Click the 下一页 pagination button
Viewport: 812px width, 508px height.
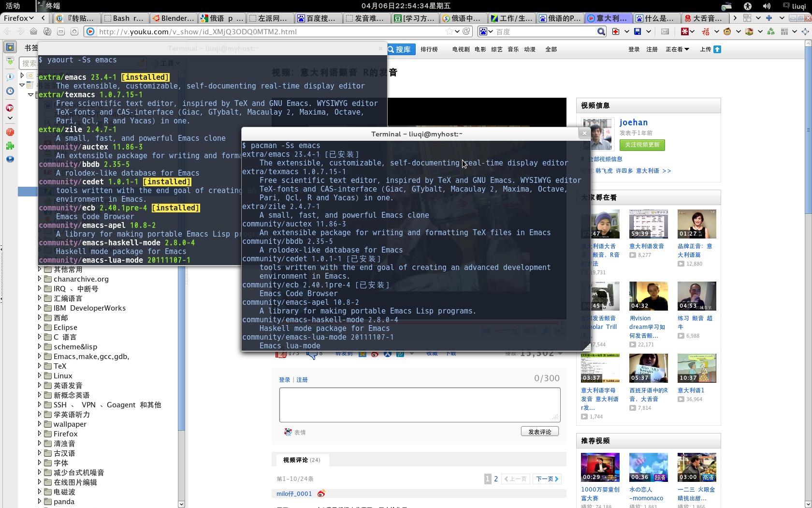(x=547, y=479)
